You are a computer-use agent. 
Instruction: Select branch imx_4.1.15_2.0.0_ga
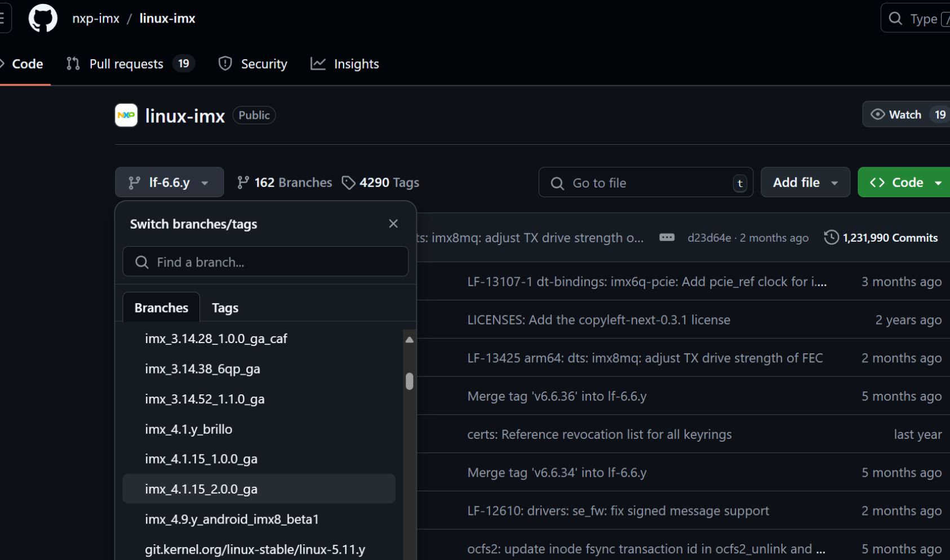[x=201, y=489]
